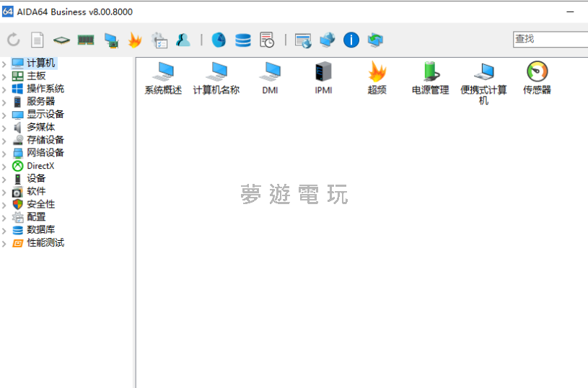Screen dimensions: 588x388
Task: Open the 便携式计算机 laptop icon
Action: (x=483, y=72)
